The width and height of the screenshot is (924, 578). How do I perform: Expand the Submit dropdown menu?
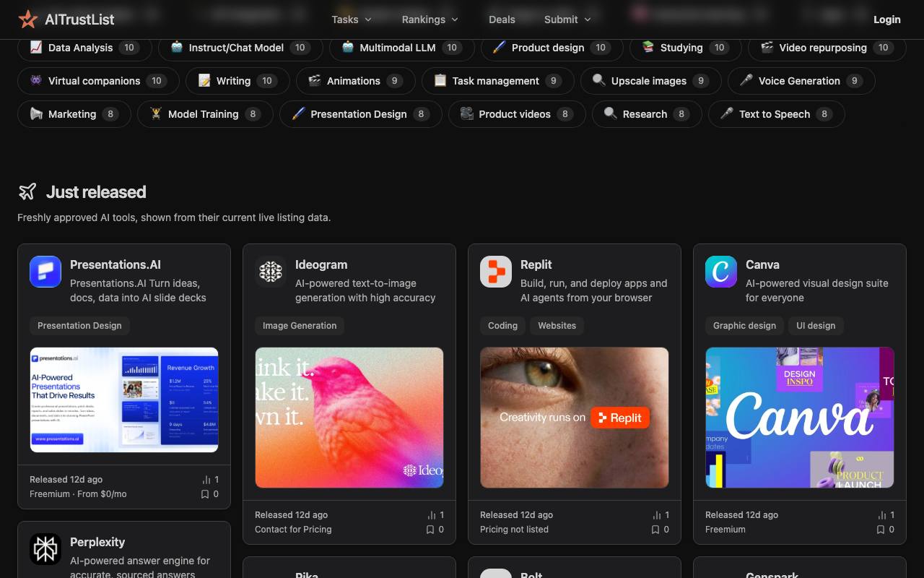567,20
